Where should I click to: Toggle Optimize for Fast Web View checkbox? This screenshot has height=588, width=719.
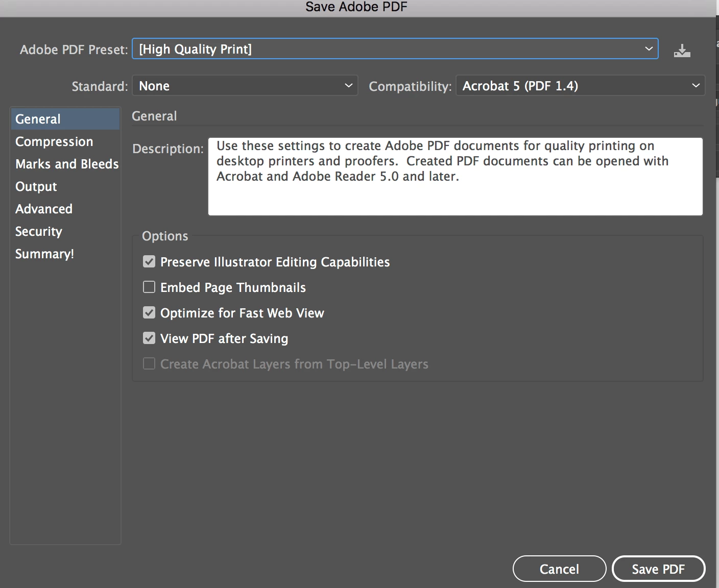(x=149, y=313)
